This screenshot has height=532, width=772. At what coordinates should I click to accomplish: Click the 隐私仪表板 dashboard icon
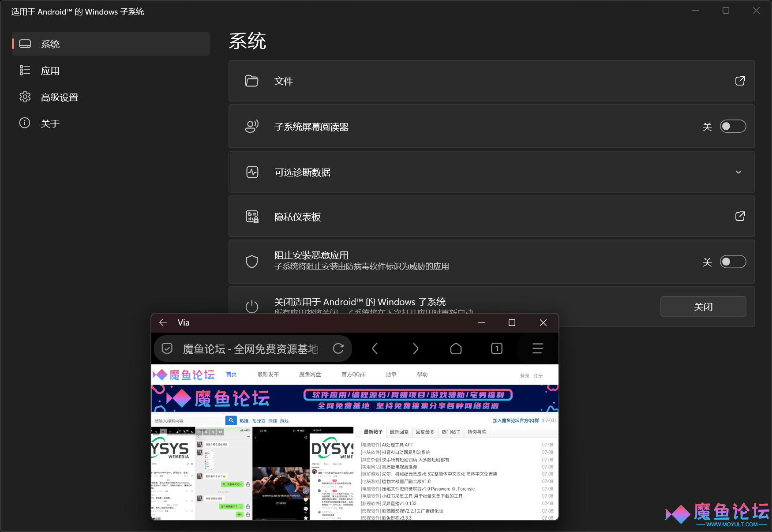click(252, 217)
